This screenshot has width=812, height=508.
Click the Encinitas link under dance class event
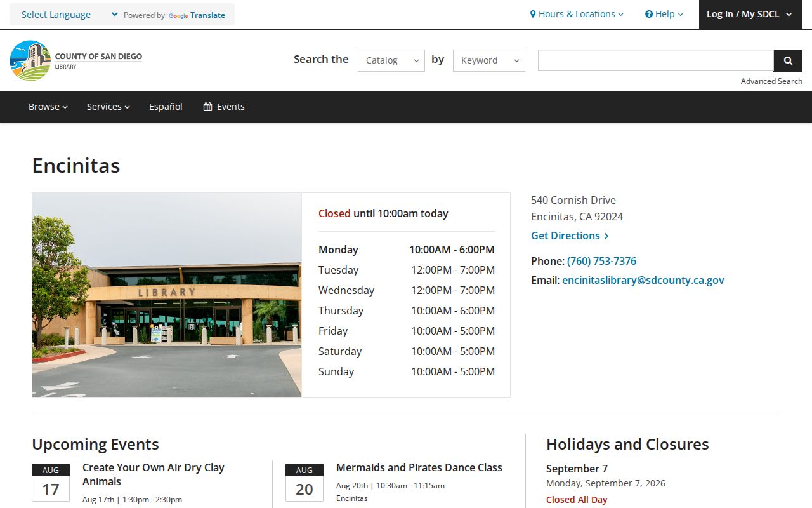point(352,498)
